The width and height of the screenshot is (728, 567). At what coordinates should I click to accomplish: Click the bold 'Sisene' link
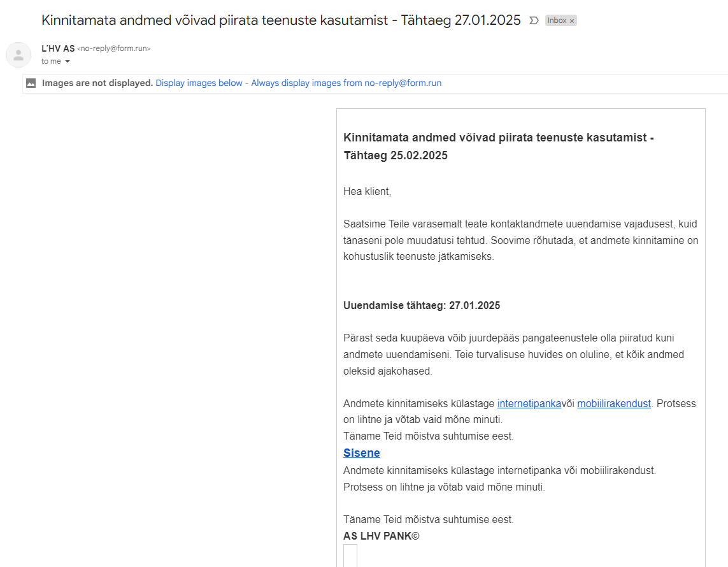362,453
